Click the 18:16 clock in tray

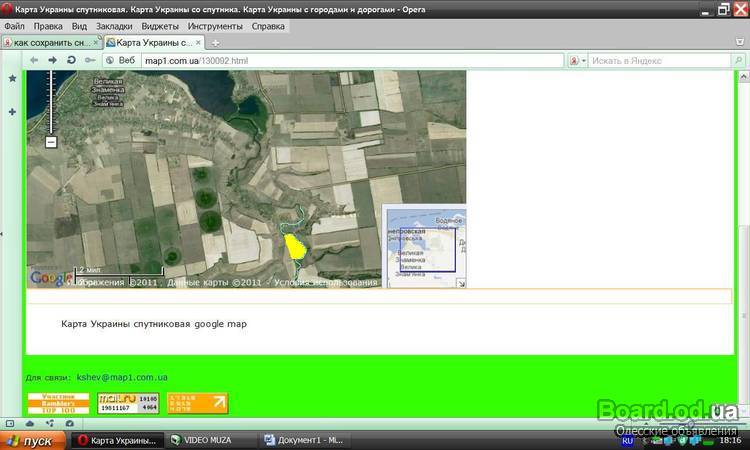click(x=730, y=440)
